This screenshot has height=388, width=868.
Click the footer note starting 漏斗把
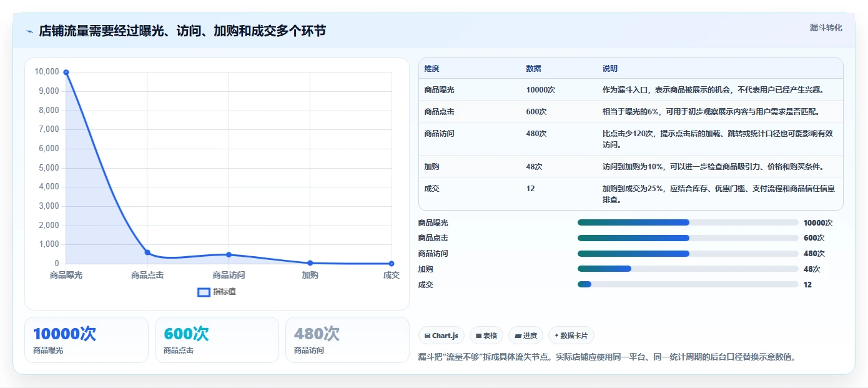607,357
